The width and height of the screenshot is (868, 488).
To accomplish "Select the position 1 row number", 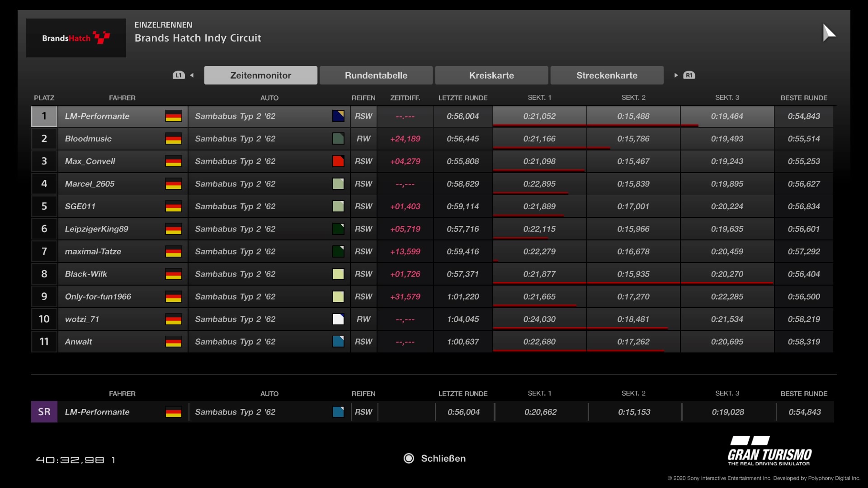I will [44, 116].
